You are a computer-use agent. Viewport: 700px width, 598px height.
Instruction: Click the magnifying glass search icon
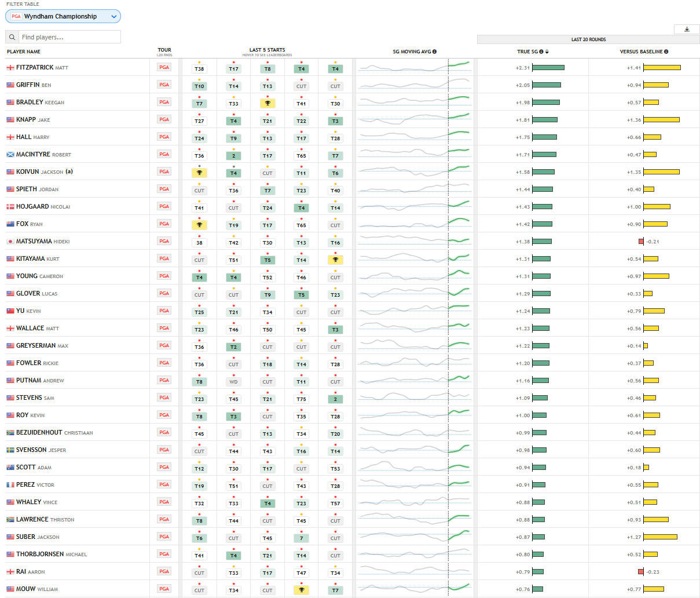coord(12,37)
